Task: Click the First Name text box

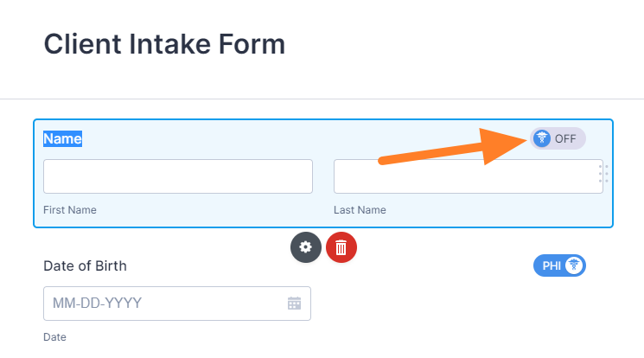Action: (178, 176)
